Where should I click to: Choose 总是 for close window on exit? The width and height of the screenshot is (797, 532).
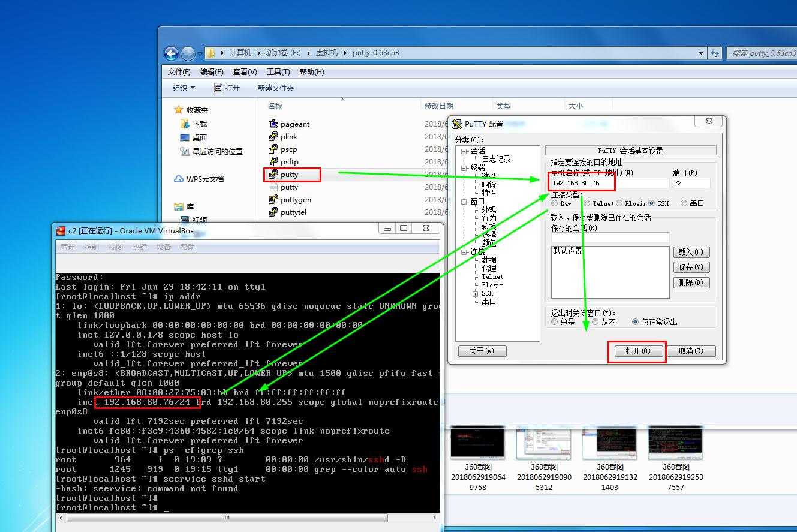click(554, 322)
